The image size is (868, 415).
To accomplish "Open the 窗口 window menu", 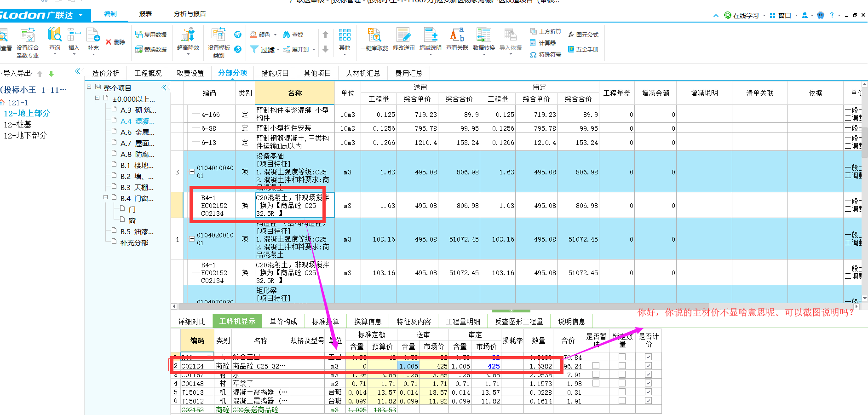I will click(784, 15).
